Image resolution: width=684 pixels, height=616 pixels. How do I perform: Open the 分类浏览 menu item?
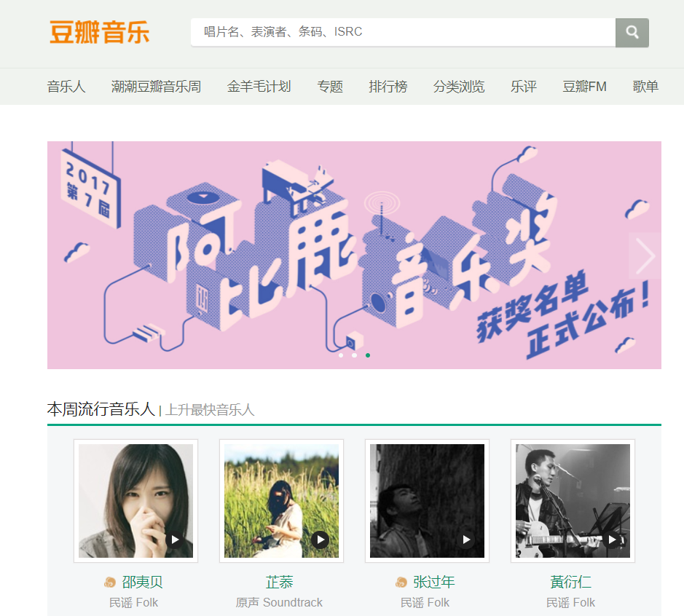(459, 87)
